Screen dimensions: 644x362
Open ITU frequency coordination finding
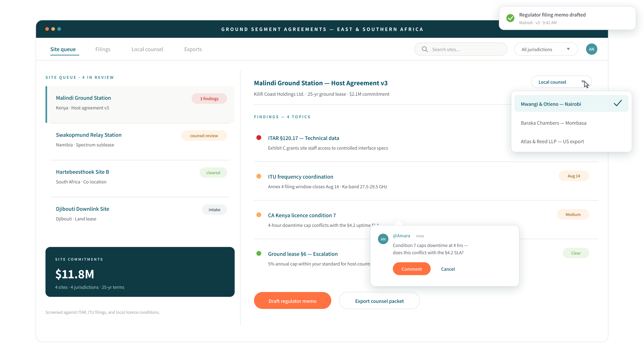click(300, 177)
